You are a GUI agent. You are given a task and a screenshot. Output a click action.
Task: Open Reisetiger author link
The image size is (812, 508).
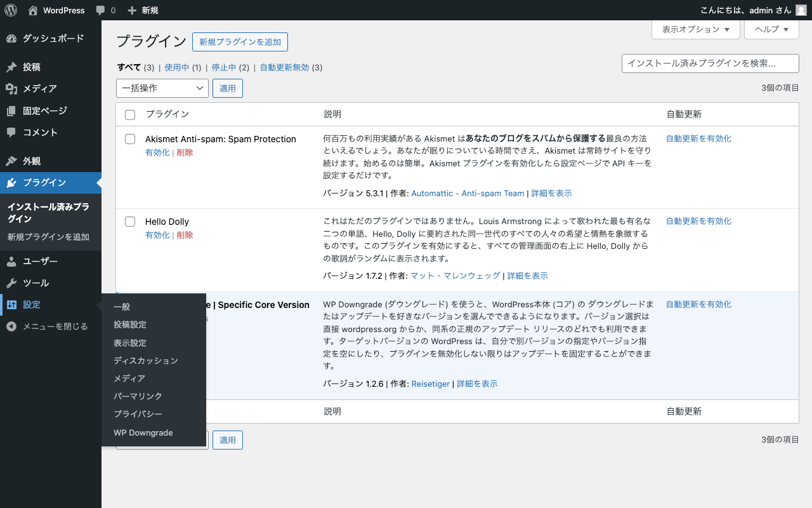tap(431, 384)
